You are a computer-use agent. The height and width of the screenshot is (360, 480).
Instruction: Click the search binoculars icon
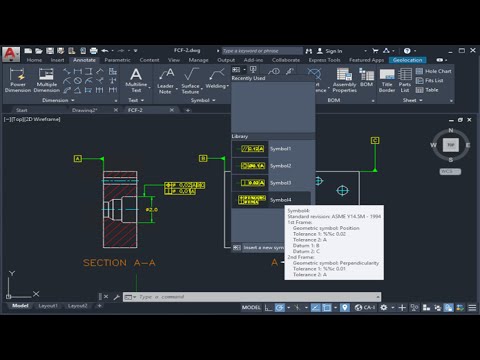pyautogui.click(x=309, y=51)
